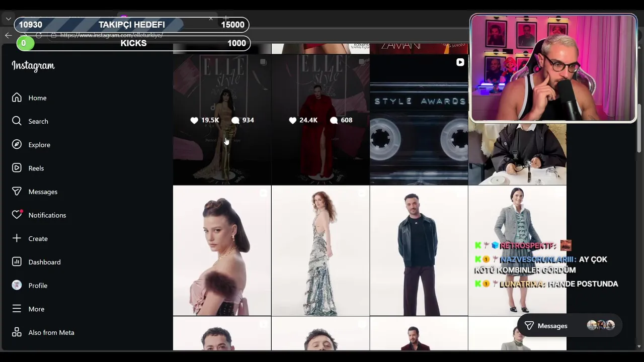The image size is (644, 362).
Task: Click the Create plus icon
Action: click(17, 238)
